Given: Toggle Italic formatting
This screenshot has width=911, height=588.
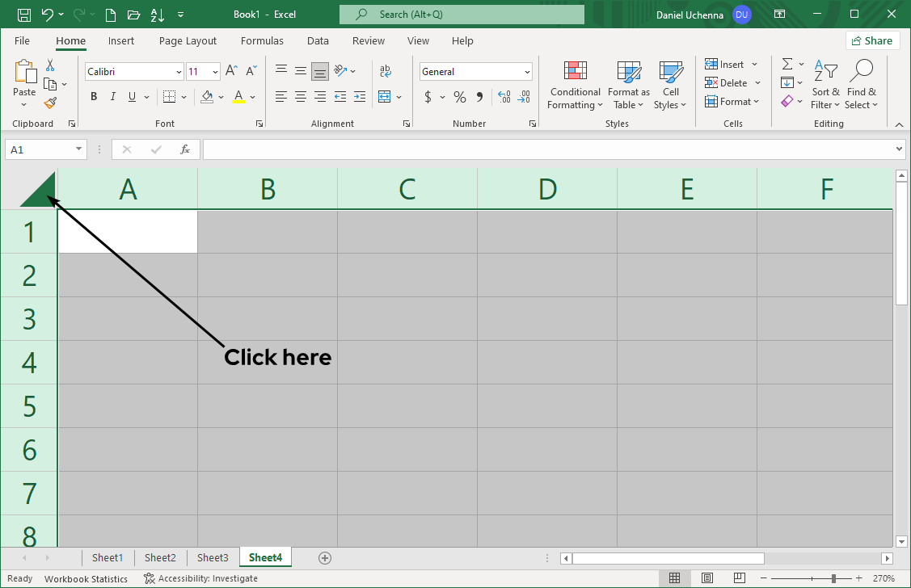Looking at the screenshot, I should (x=112, y=97).
